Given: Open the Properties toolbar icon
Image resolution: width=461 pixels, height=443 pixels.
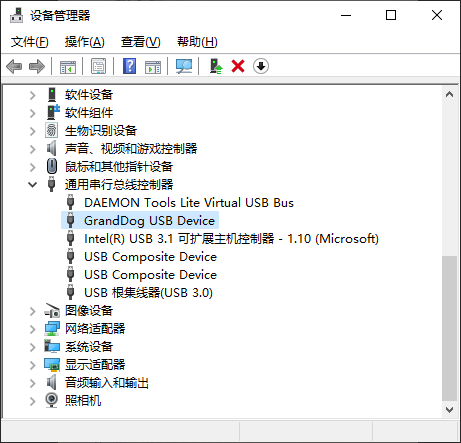Looking at the screenshot, I should (x=99, y=66).
